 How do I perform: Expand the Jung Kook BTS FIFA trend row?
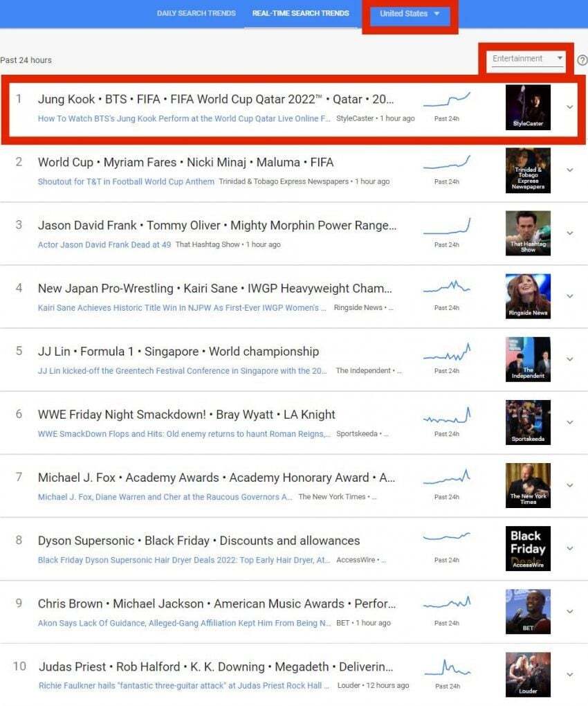[x=569, y=107]
